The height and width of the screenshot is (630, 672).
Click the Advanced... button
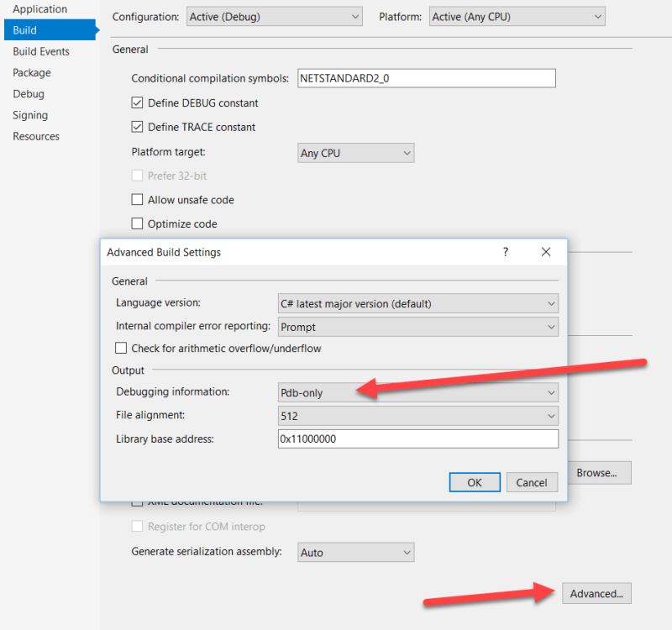point(596,594)
